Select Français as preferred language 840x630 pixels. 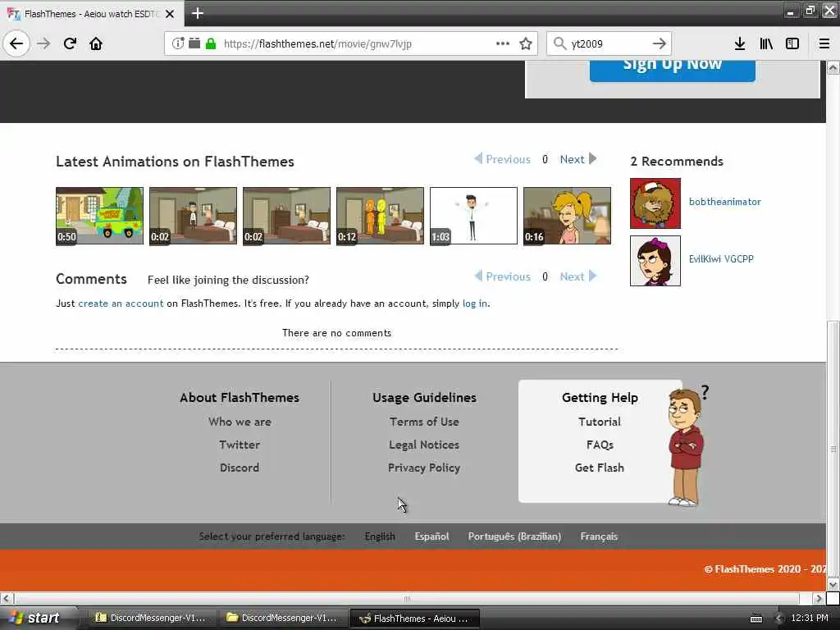(599, 536)
